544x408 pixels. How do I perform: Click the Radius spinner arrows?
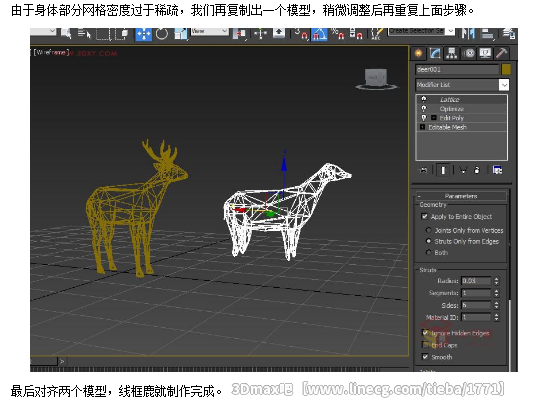[x=496, y=281]
